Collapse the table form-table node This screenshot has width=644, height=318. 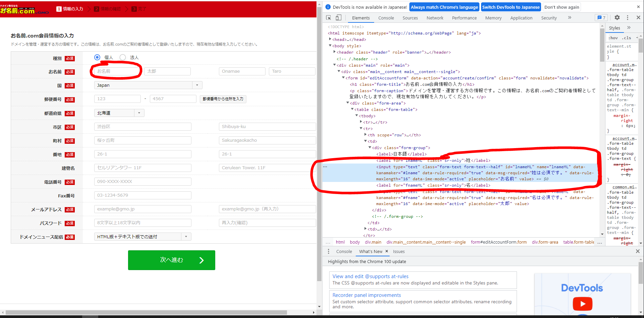click(352, 110)
